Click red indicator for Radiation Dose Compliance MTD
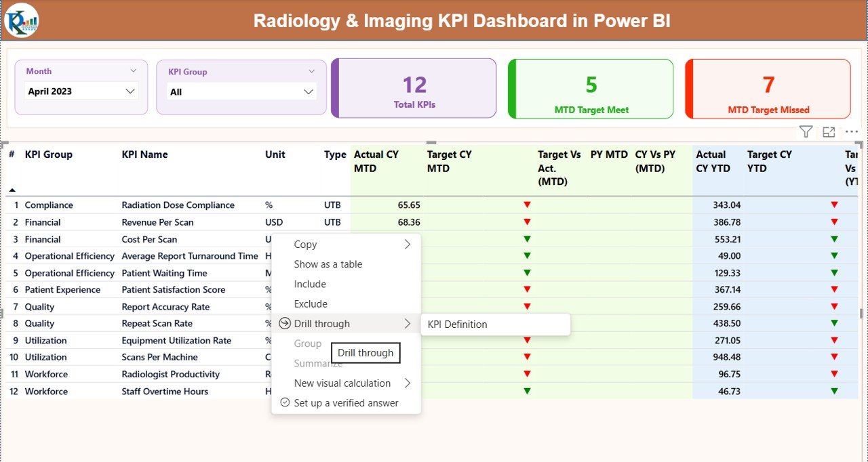Image resolution: width=868 pixels, height=462 pixels. [x=527, y=205]
